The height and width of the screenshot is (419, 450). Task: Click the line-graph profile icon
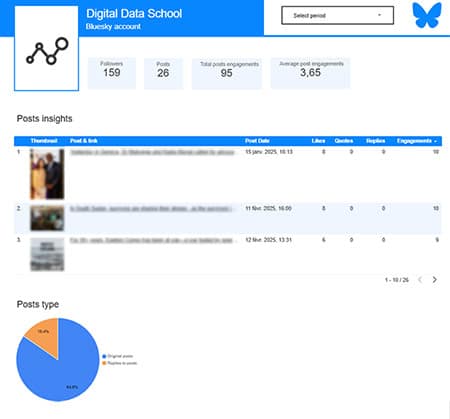tap(47, 51)
